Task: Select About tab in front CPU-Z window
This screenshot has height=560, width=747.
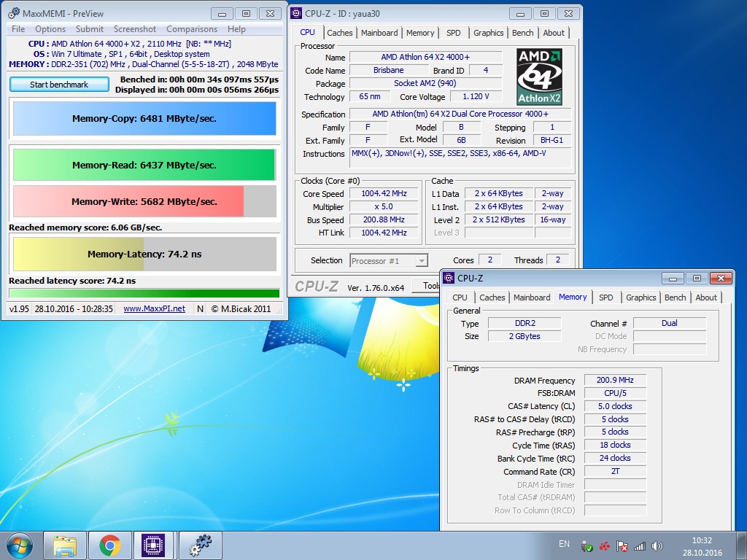Action: tap(706, 297)
